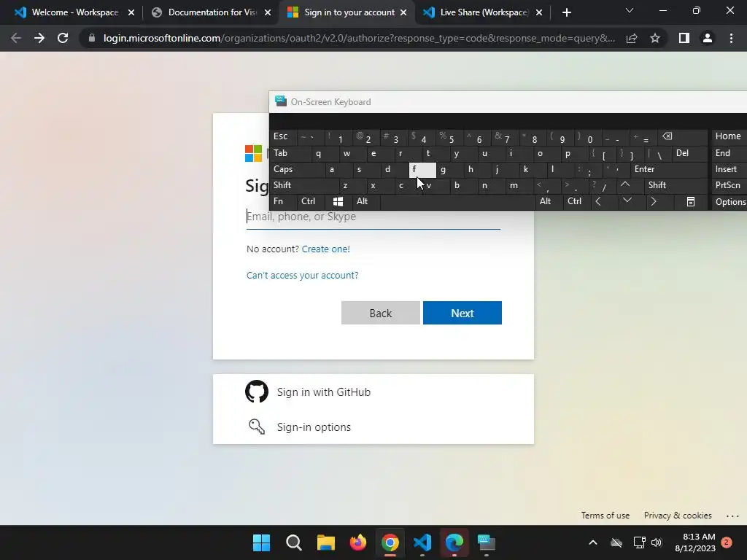Open Visual Studio Code from the taskbar
The height and width of the screenshot is (560, 747).
click(422, 542)
